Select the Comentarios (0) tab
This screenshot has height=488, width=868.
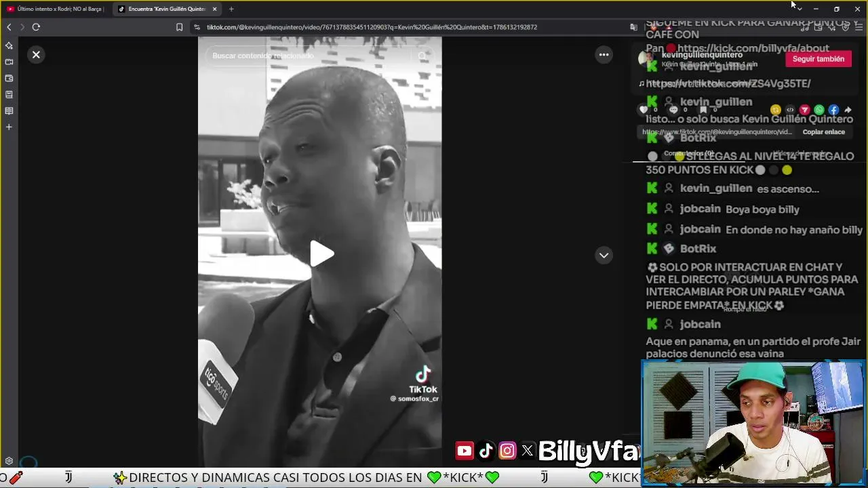click(688, 154)
